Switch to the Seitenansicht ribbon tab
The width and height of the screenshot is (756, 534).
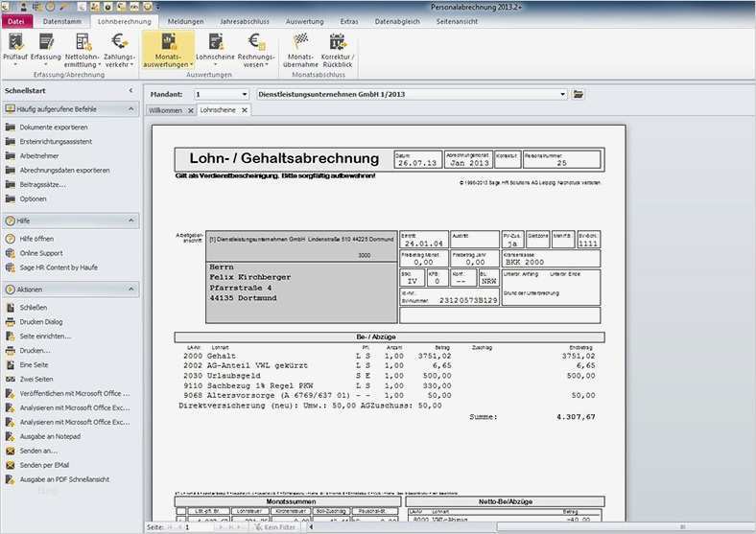tap(457, 21)
